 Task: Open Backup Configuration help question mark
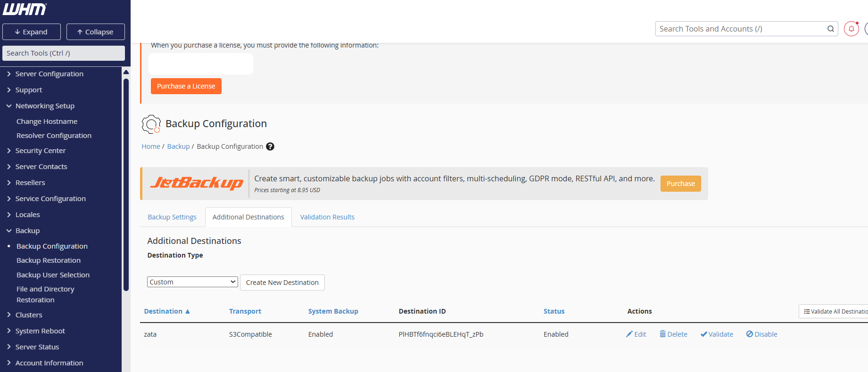tap(270, 146)
